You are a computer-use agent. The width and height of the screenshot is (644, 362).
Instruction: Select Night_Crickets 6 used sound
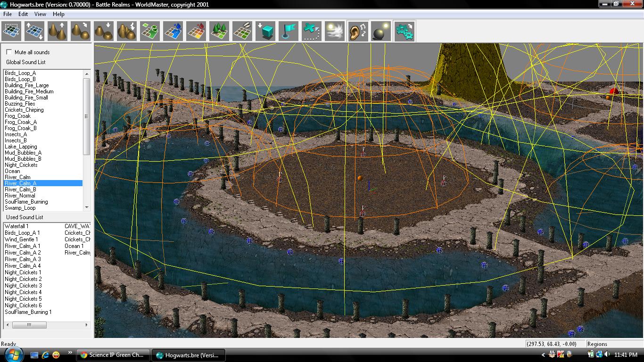click(x=23, y=305)
